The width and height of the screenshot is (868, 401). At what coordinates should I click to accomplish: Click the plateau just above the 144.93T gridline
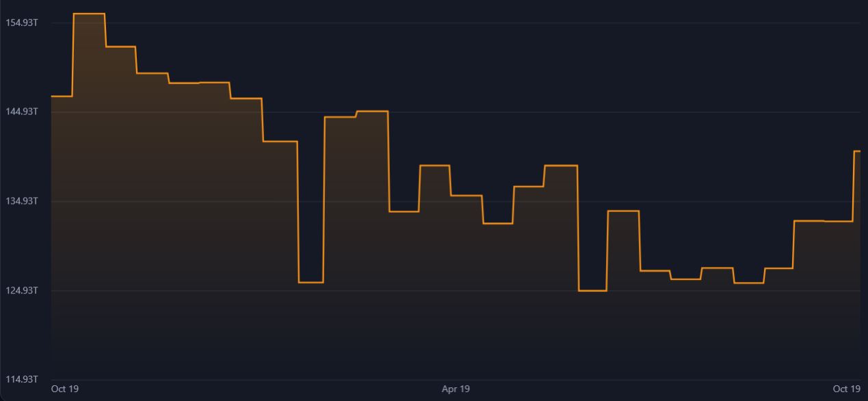tap(372, 111)
